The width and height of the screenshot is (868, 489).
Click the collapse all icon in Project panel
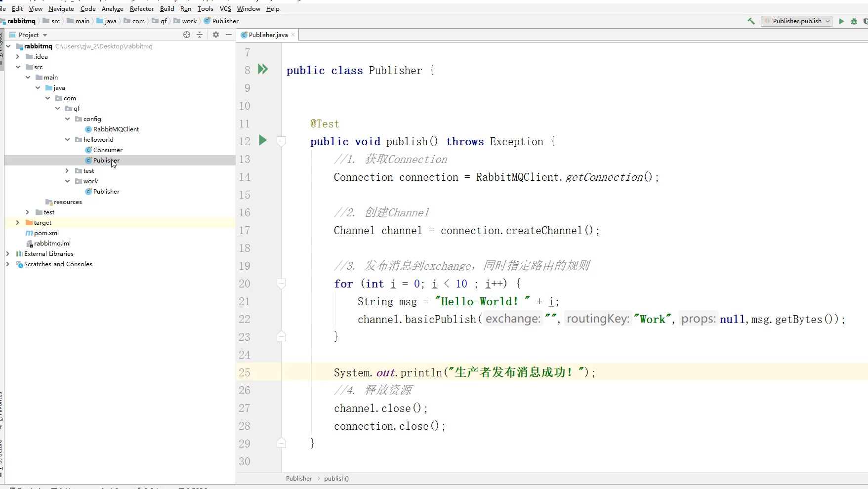click(x=200, y=35)
